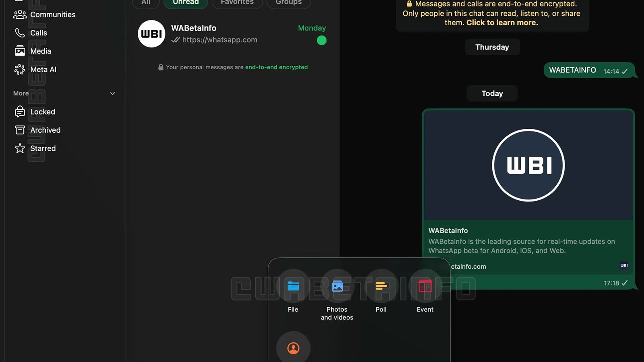Open the WABetaInfo link preview image
This screenshot has width=644, height=362.
click(528, 165)
